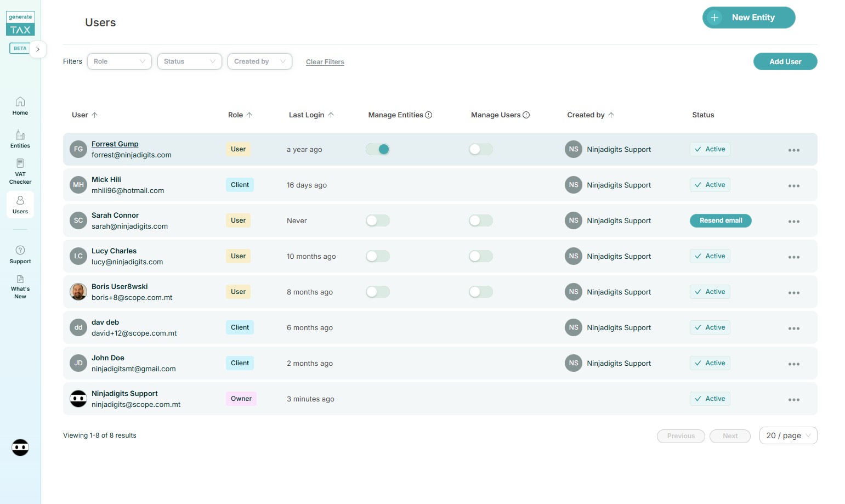Disable Manage Entities for Forrest Gump
The width and height of the screenshot is (845, 504).
coord(378,149)
